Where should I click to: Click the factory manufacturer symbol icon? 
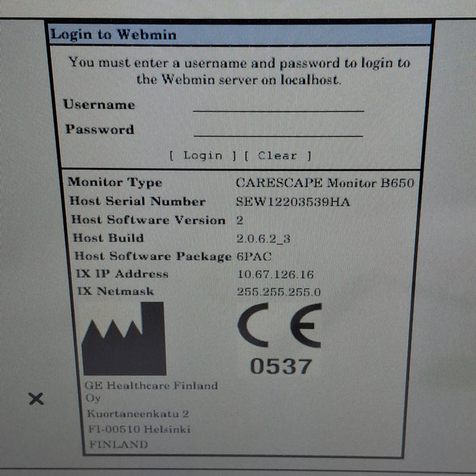tap(124, 339)
